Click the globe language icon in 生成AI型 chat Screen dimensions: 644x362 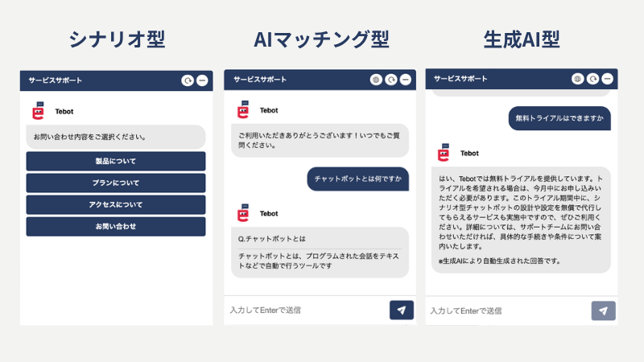click(577, 79)
